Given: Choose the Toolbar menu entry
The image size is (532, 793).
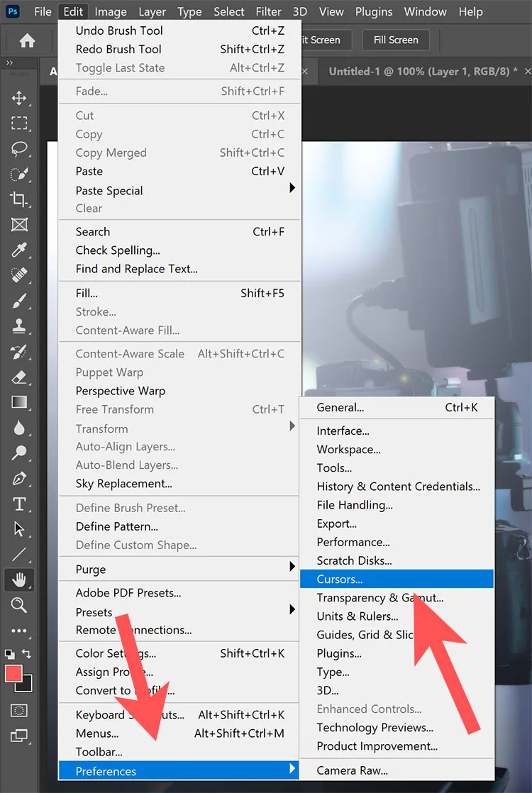Looking at the screenshot, I should click(179, 752).
